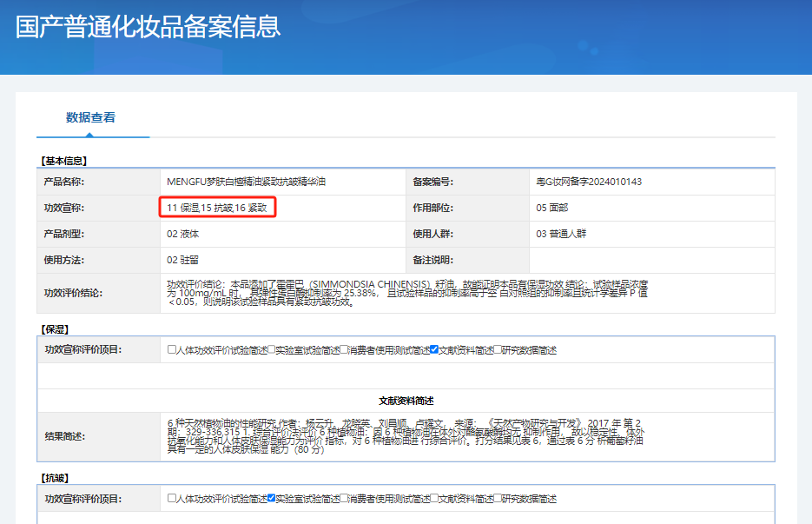
Task: Check 文献资料简述 in the 抗皱 section
Action: tap(434, 499)
